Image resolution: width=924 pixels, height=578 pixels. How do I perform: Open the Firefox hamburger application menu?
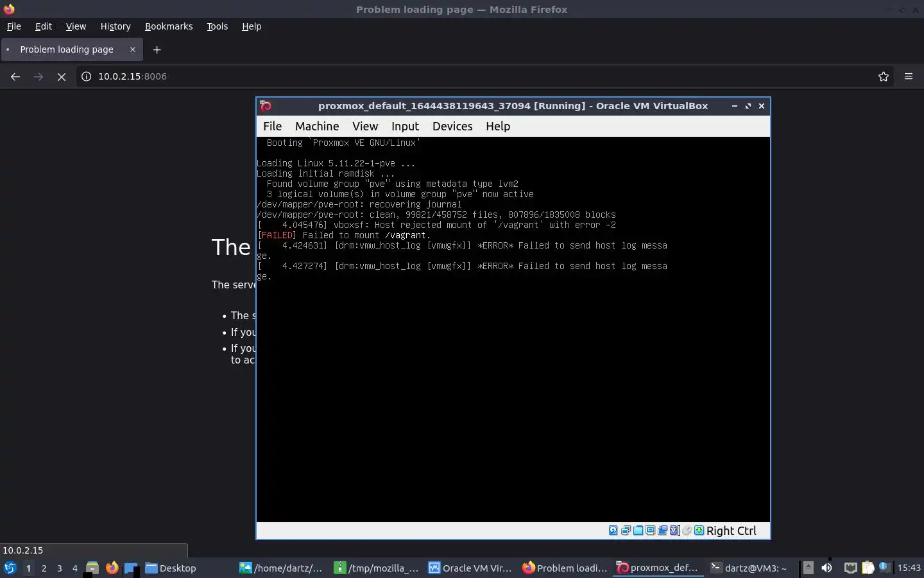pyautogui.click(x=909, y=76)
